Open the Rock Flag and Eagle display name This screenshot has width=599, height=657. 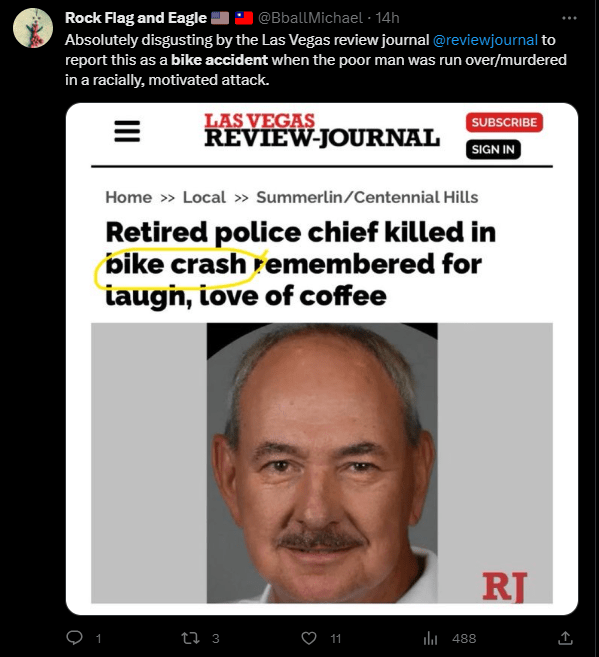(136, 18)
